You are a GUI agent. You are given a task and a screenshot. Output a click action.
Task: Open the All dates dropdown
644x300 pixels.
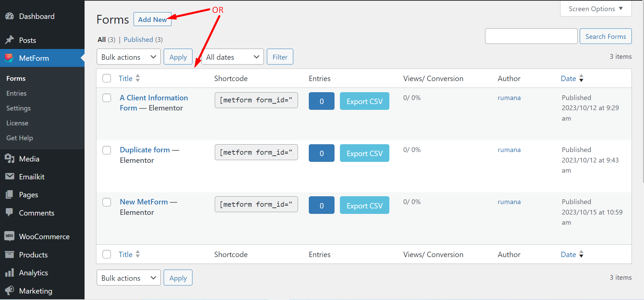pyautogui.click(x=232, y=57)
